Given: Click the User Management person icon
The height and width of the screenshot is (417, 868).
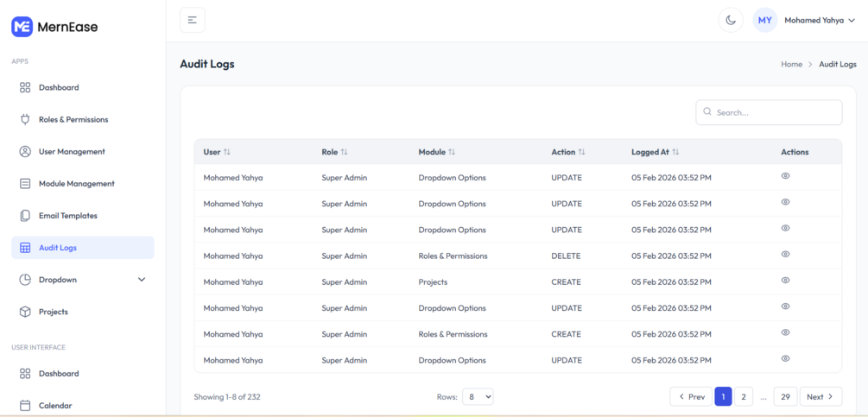Looking at the screenshot, I should (25, 152).
